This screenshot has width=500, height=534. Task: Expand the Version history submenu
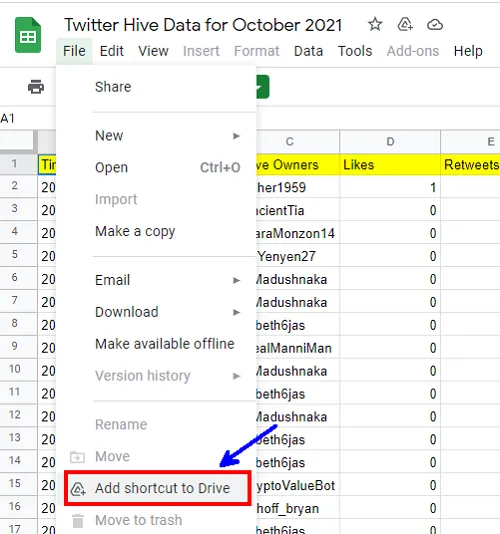pyautogui.click(x=156, y=376)
